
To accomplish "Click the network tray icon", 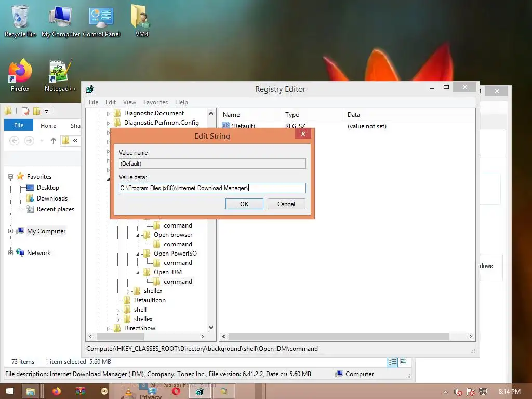I will (x=483, y=392).
